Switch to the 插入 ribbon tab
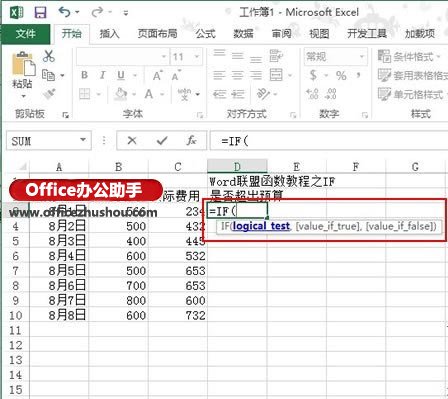This screenshot has height=399, width=448. (x=110, y=34)
